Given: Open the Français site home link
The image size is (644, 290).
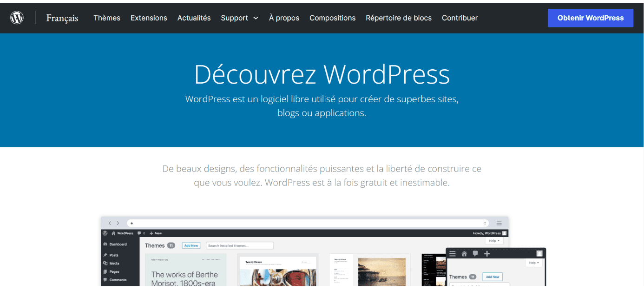Looking at the screenshot, I should pos(62,18).
